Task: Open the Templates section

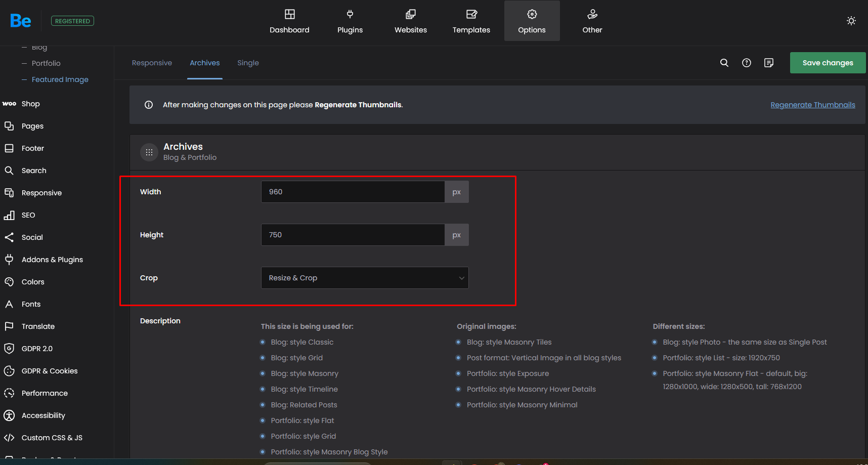Action: pyautogui.click(x=471, y=21)
